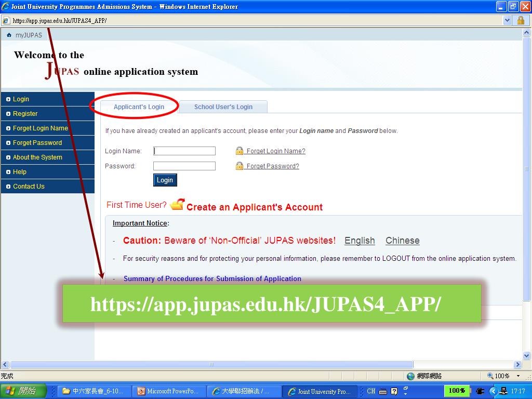Click the horizontal scrollbar thumb
Image resolution: width=532 pixels, height=399 pixels.
click(212, 364)
